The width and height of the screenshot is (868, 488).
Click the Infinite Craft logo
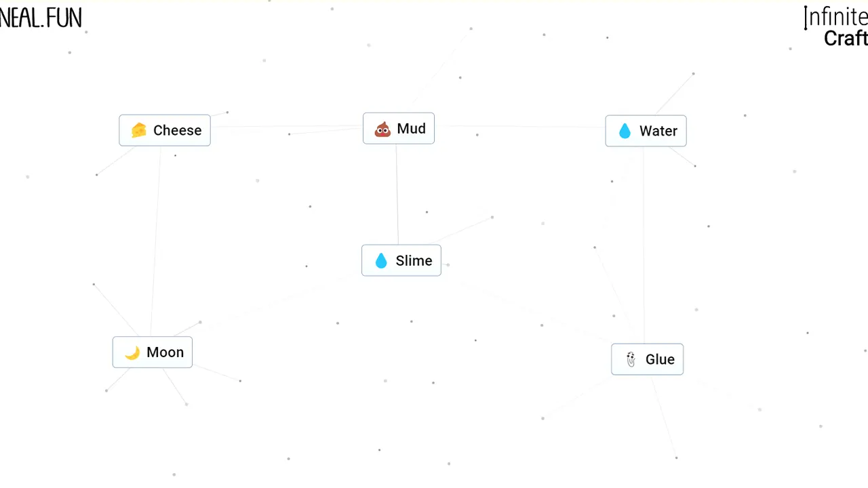point(835,27)
